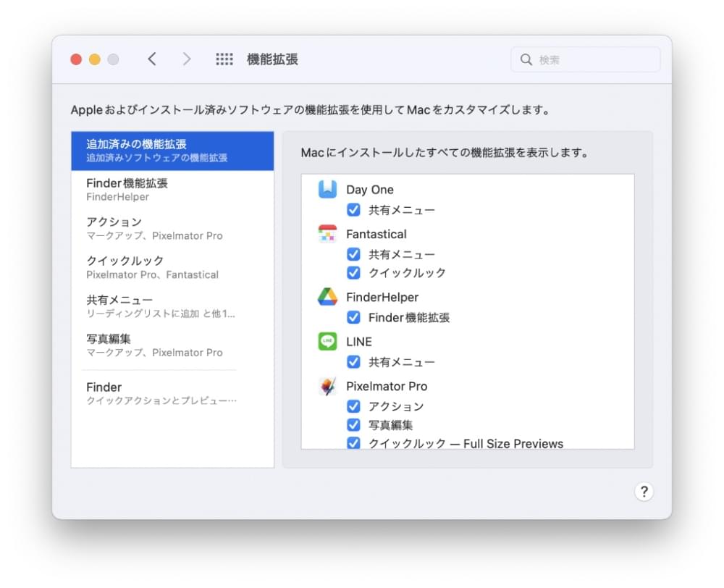This screenshot has height=588, width=724.
Task: Toggle アクション checkbox under Pixelmator Pro
Action: [x=353, y=406]
